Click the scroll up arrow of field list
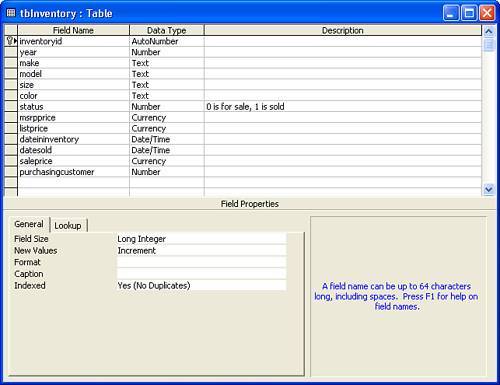Image resolution: width=500 pixels, height=385 pixels. (x=489, y=32)
